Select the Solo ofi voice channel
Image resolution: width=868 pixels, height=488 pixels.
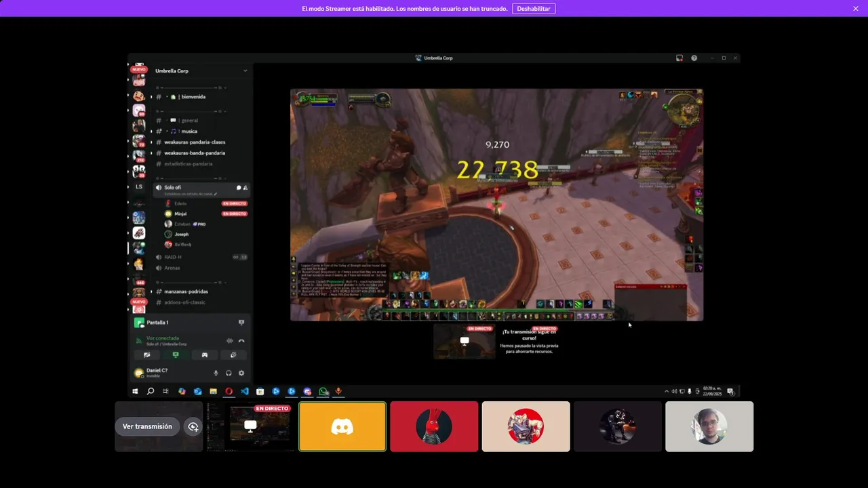click(172, 188)
